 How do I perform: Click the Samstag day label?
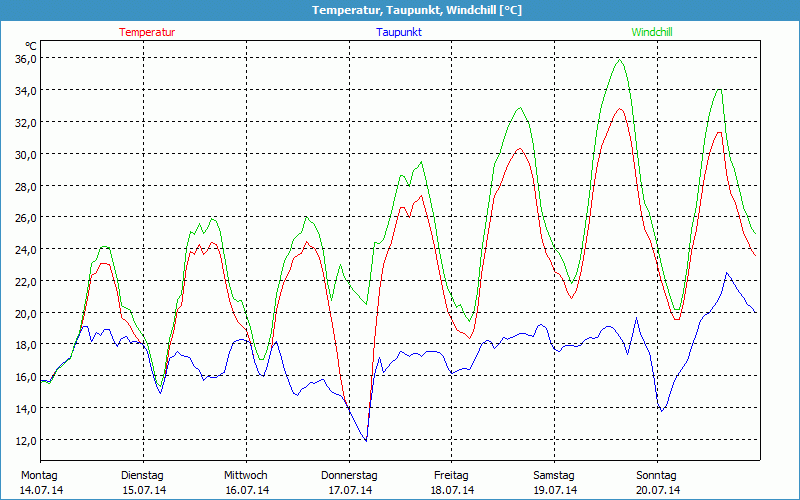pos(554,476)
